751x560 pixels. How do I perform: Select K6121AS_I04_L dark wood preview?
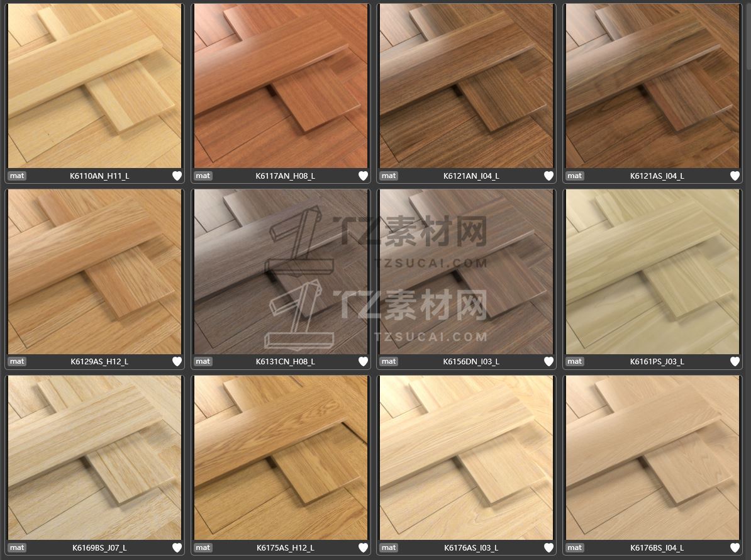click(652, 86)
